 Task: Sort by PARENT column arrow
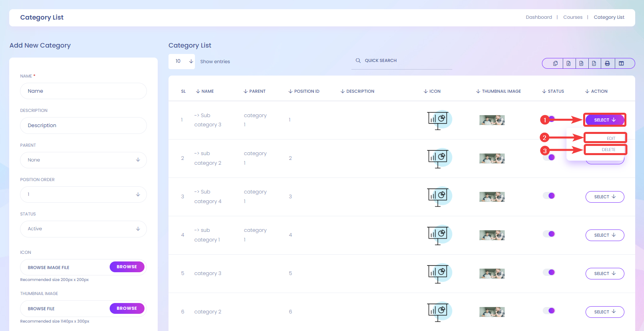pos(245,91)
